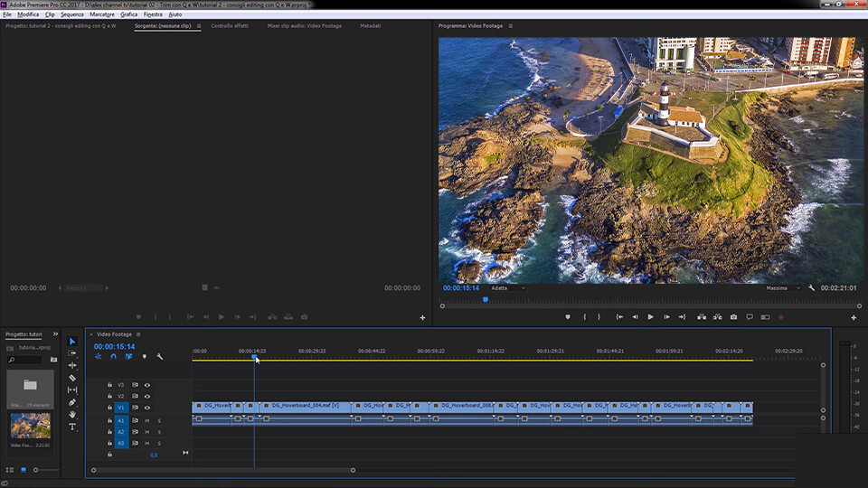Image resolution: width=868 pixels, height=488 pixels.
Task: Switch to Metadati tab
Action: pyautogui.click(x=371, y=26)
